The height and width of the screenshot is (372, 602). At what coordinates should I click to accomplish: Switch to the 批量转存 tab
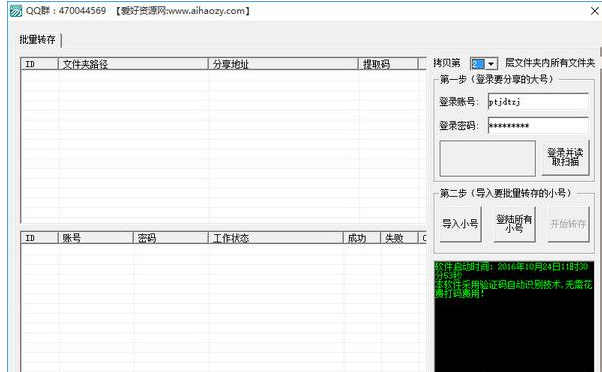[38, 40]
